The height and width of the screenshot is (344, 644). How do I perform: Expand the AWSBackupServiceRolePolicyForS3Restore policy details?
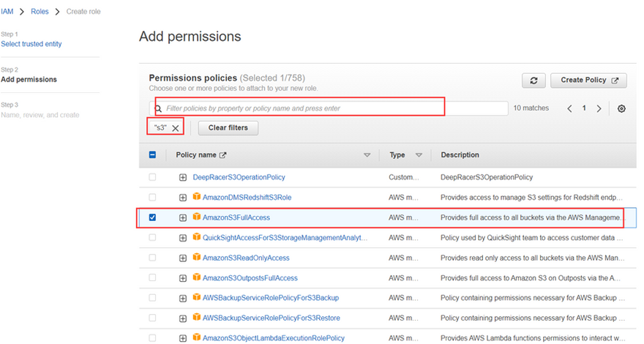click(183, 318)
